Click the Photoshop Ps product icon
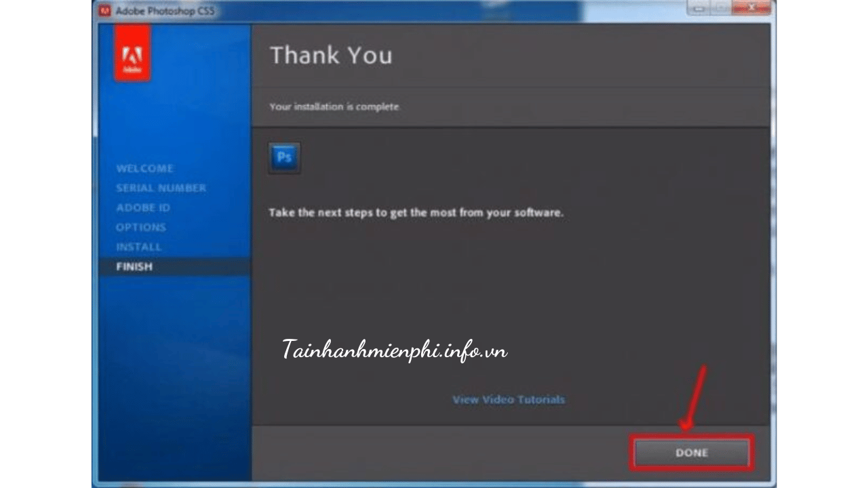Viewport: 868px width, 488px height. [284, 157]
